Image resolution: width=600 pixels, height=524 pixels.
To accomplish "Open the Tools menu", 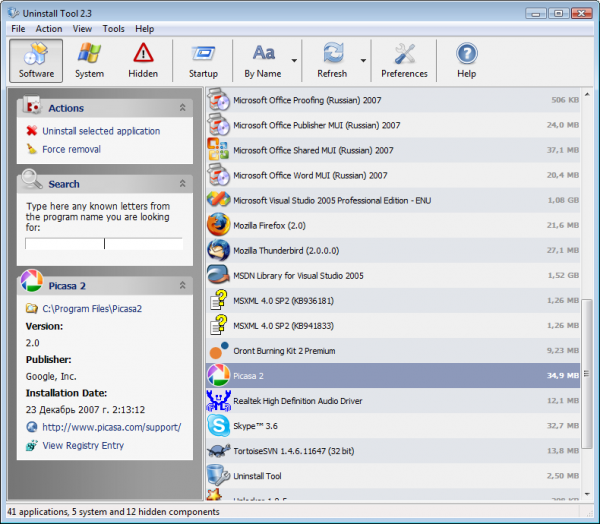I will click(113, 29).
